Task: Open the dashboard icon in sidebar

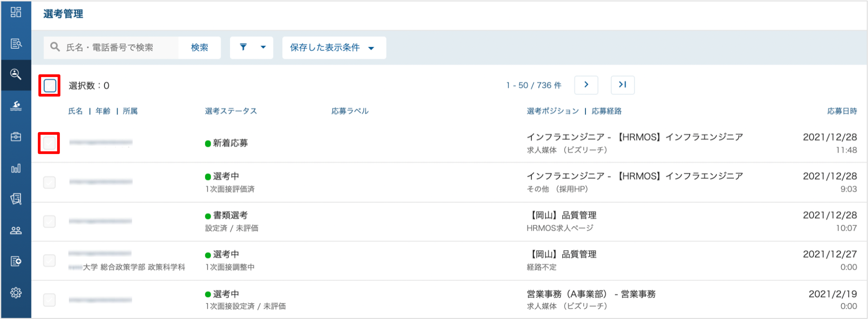Action: (x=16, y=12)
